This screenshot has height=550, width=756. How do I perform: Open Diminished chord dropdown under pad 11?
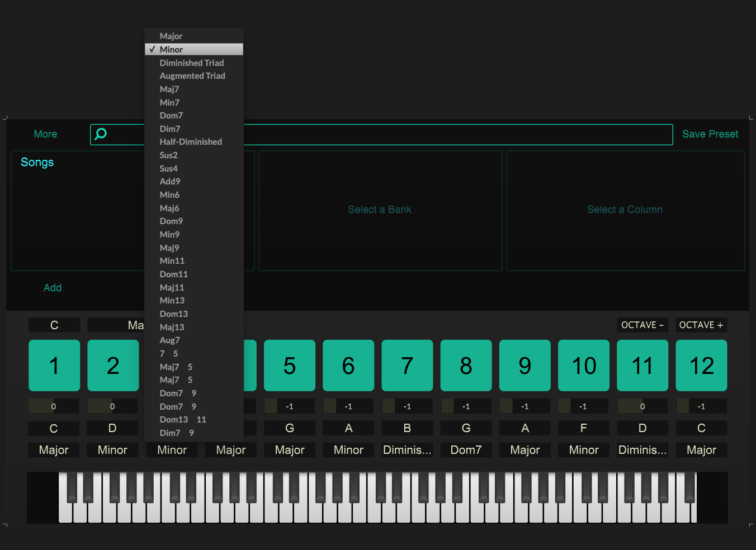point(642,450)
